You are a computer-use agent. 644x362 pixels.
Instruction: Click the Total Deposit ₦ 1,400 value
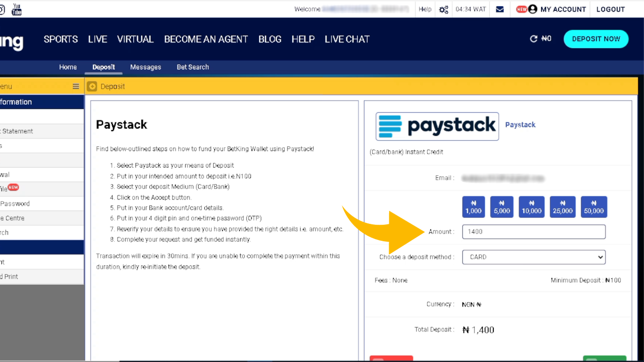pos(478,330)
